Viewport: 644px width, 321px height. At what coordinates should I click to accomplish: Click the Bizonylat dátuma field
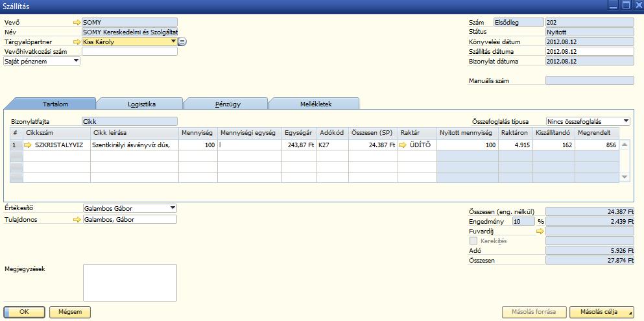tap(590, 62)
